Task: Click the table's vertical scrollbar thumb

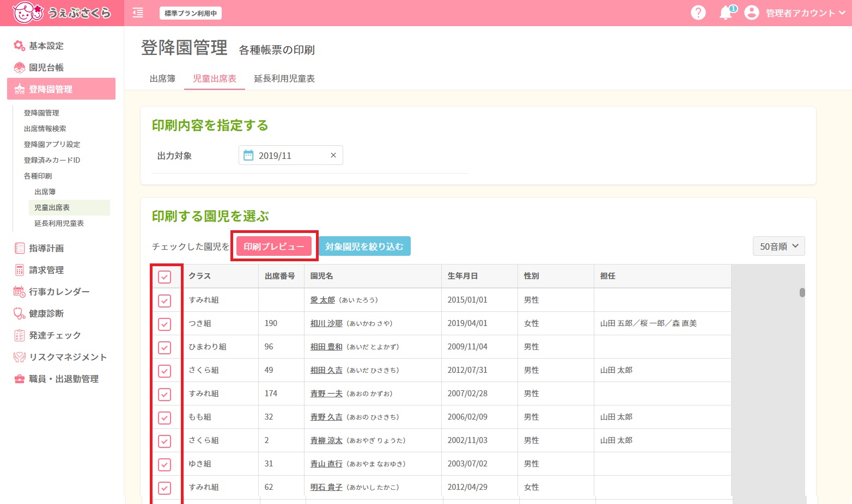Action: pyautogui.click(x=802, y=292)
